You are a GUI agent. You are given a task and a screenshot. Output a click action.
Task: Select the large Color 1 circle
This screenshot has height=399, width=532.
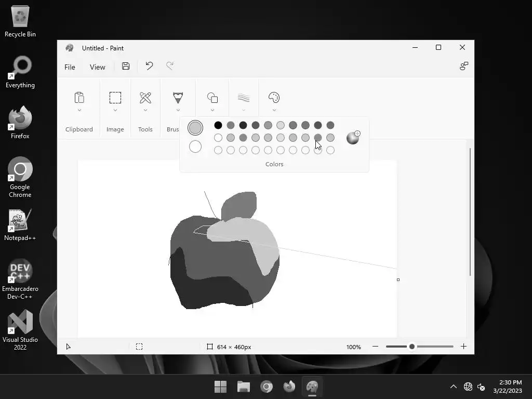[195, 128]
